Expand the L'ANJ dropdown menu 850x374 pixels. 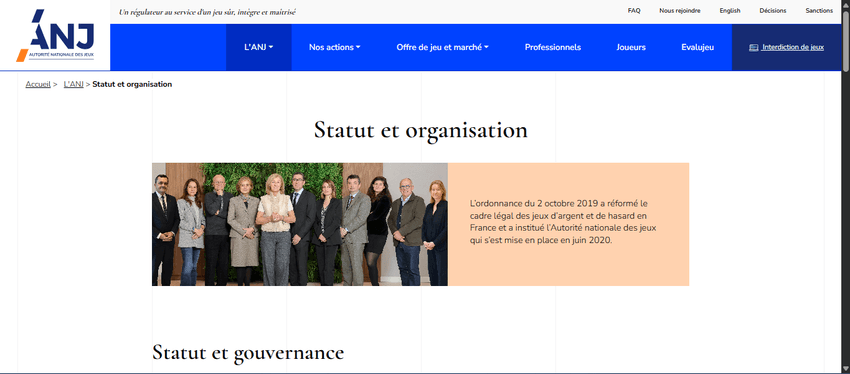(259, 47)
